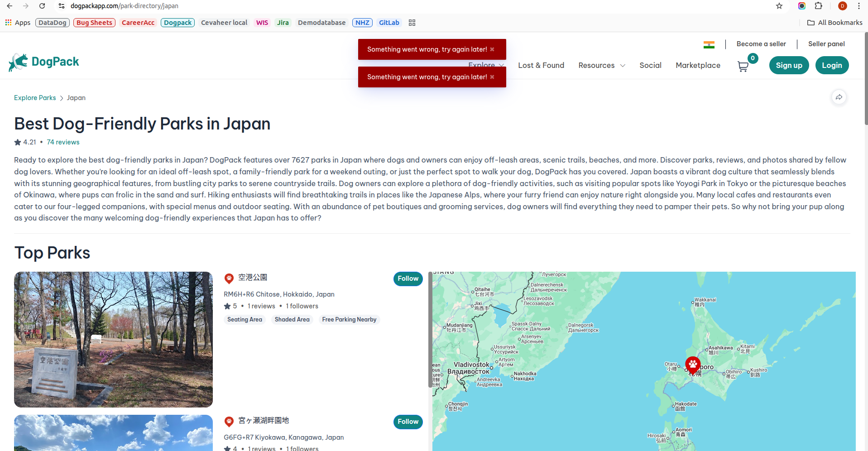
Task: Click the red paw map marker
Action: coord(692,364)
